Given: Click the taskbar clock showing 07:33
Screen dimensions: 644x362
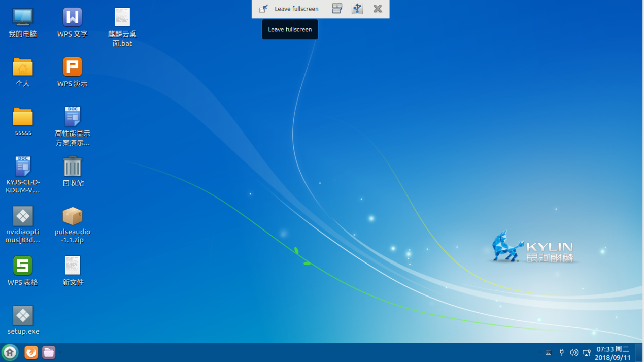Looking at the screenshot, I should tap(613, 353).
